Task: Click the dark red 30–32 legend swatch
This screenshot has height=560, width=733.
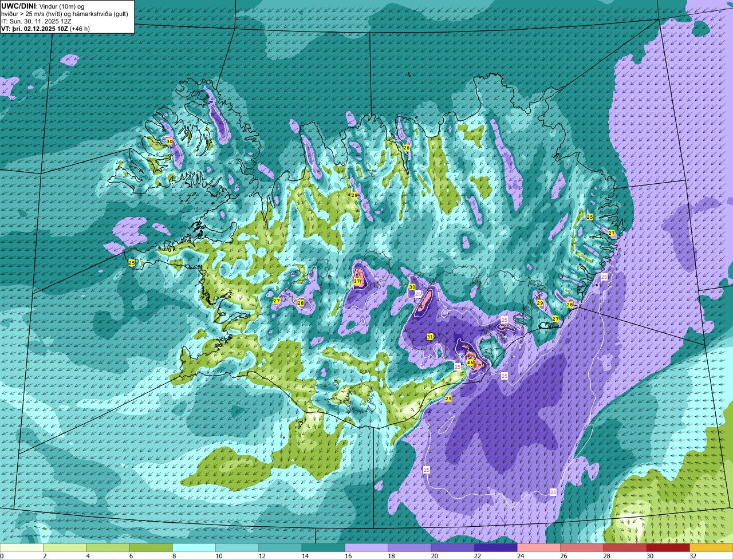Action: tap(668, 547)
